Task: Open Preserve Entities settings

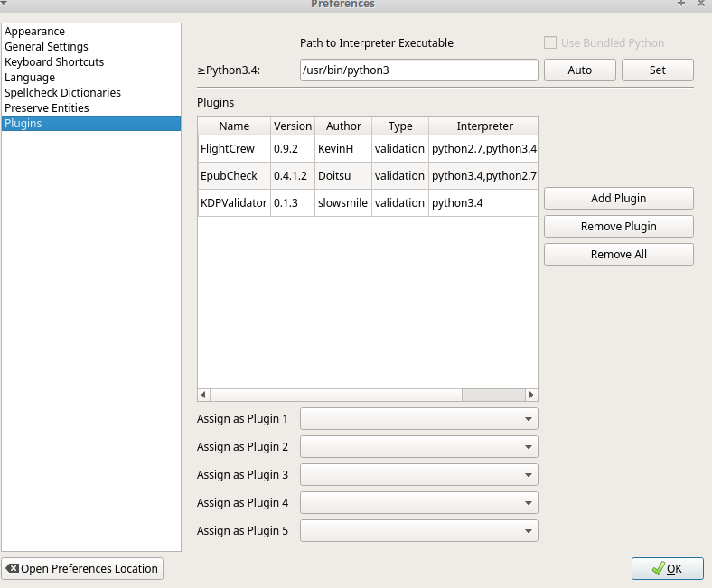Action: 91,108
